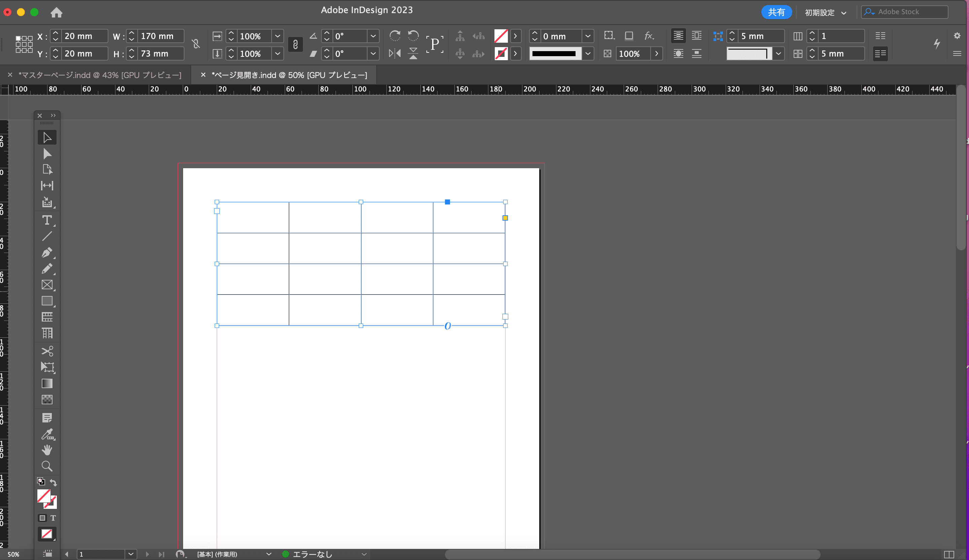Select the Pencil tool
Screen dimensions: 969x560
tap(47, 269)
